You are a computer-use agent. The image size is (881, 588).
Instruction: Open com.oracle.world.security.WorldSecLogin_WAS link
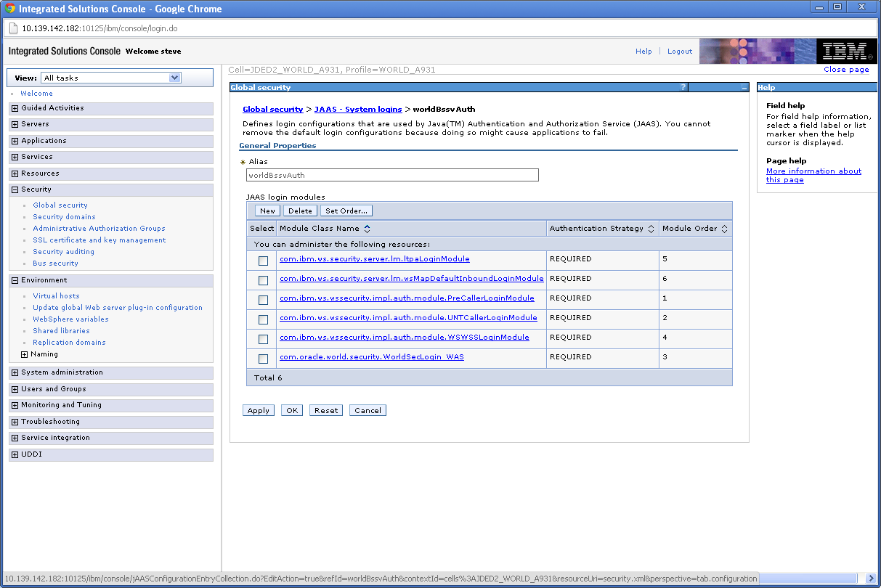point(372,357)
